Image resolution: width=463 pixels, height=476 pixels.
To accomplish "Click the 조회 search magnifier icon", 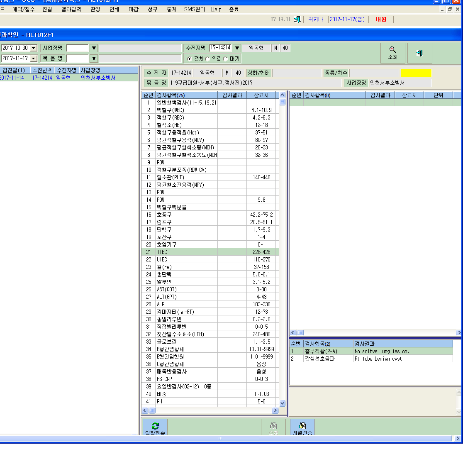I will tap(392, 50).
